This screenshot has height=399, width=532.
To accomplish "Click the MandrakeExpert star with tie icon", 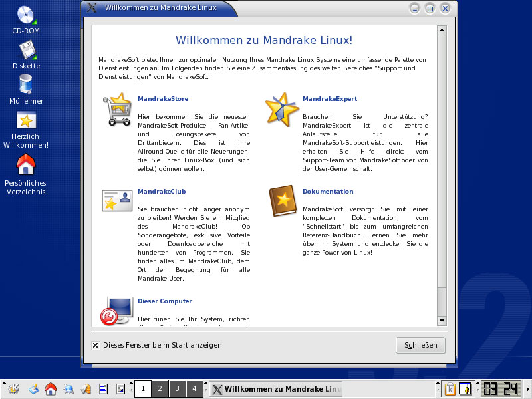I will (281, 109).
